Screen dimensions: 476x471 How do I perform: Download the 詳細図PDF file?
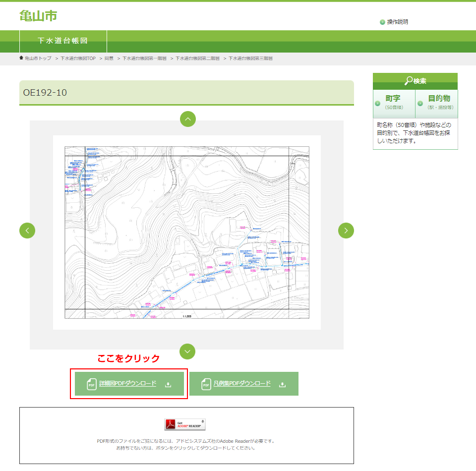pyautogui.click(x=127, y=384)
